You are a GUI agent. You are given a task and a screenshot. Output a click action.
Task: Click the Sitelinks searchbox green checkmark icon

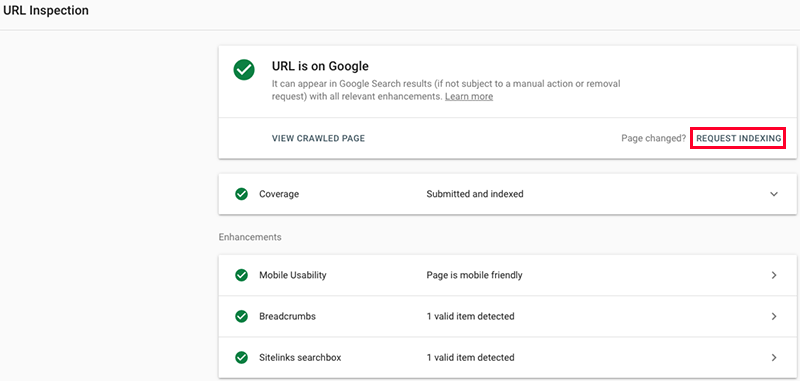coord(241,358)
